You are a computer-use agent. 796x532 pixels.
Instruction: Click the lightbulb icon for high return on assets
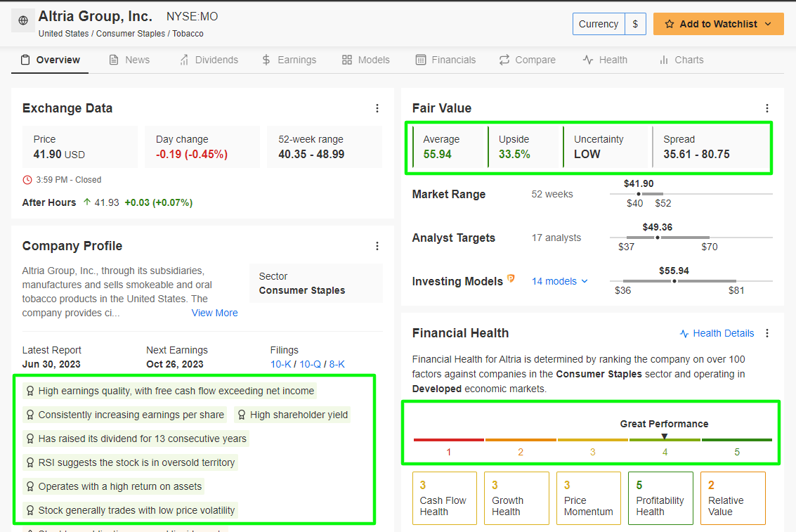point(30,486)
